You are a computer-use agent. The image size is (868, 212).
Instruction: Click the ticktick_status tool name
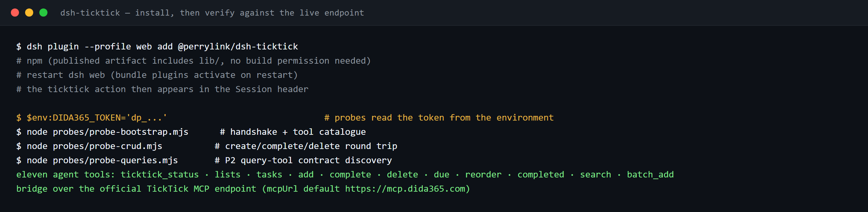click(x=160, y=174)
